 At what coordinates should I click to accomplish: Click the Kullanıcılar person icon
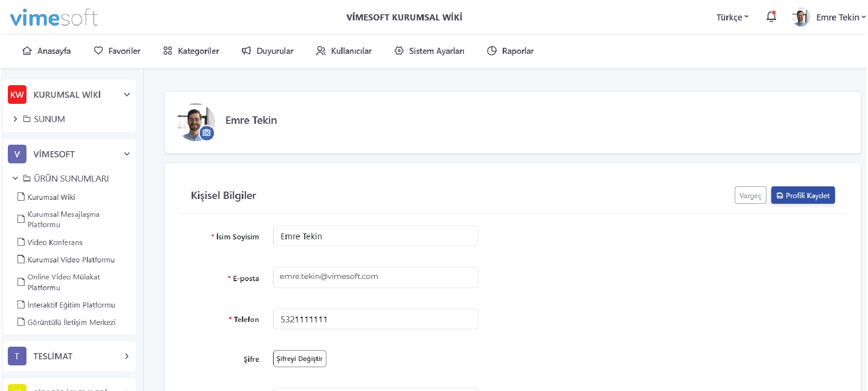321,51
